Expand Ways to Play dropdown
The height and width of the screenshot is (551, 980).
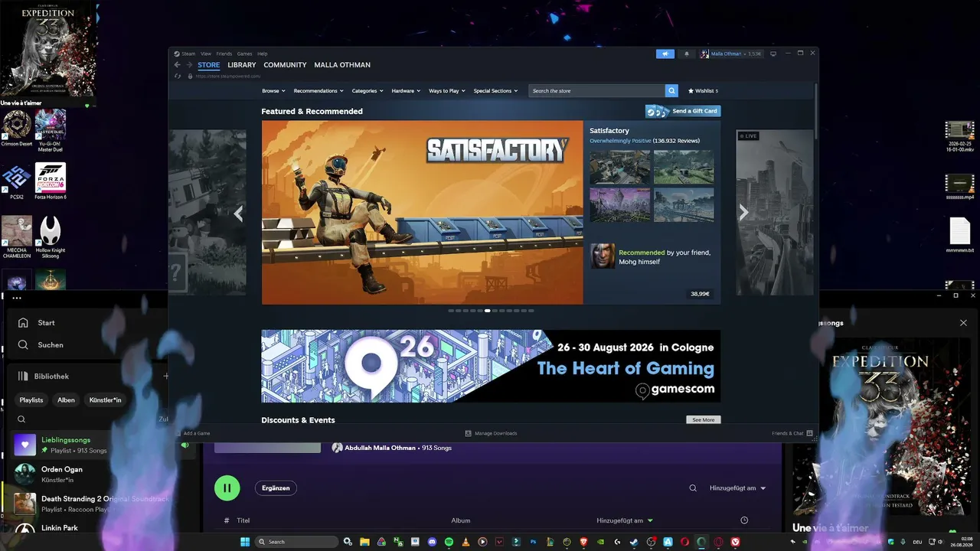[447, 91]
